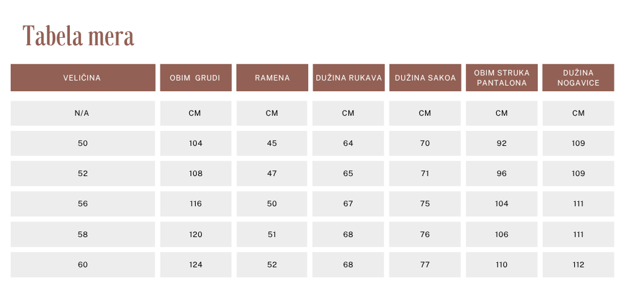Screen dimensions: 644x300
Task: Click size 58 row label
Action: pos(82,234)
